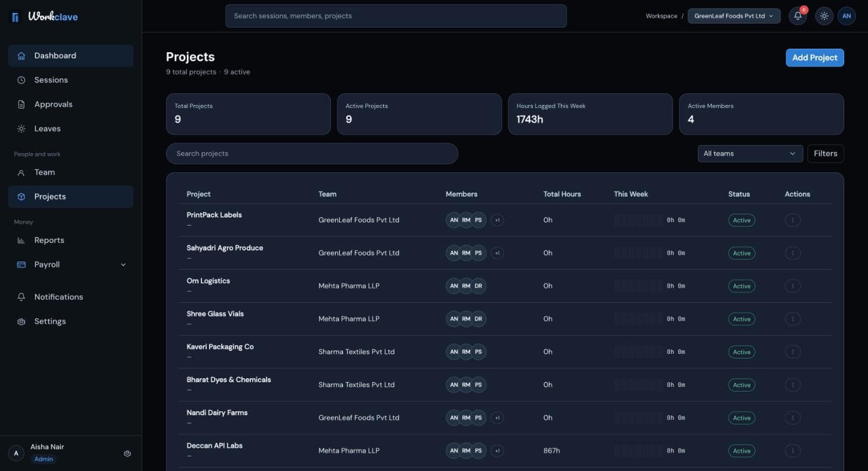Open the GreenLeaf Foods workspace dropdown
The height and width of the screenshot is (471, 868).
click(x=734, y=16)
